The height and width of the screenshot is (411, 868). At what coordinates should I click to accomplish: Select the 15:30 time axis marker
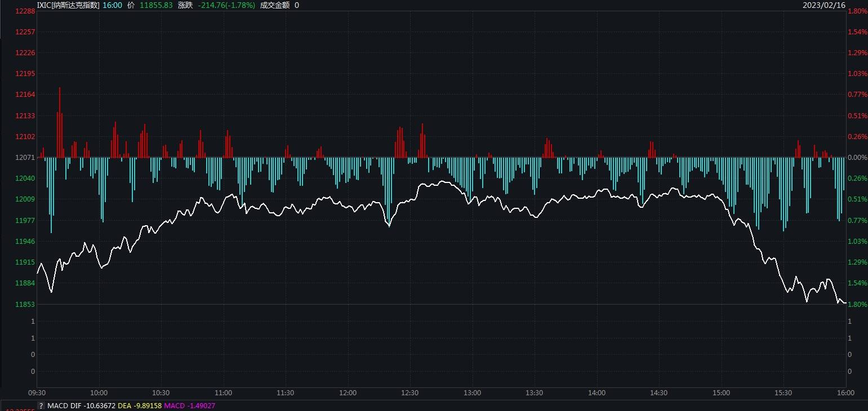coord(783,393)
